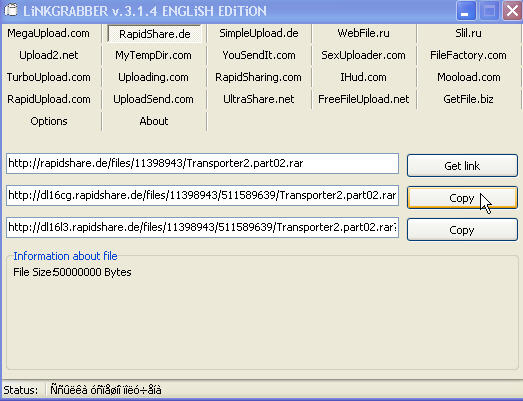Select the RapidShare.de tab
This screenshot has width=523, height=401.
155,34
